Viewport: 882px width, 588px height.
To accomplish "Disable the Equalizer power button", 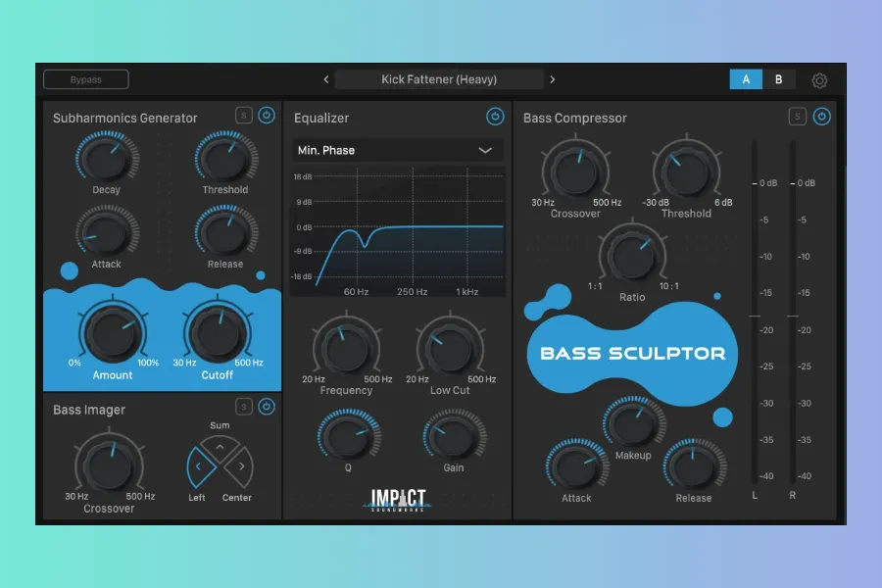I will coord(495,118).
